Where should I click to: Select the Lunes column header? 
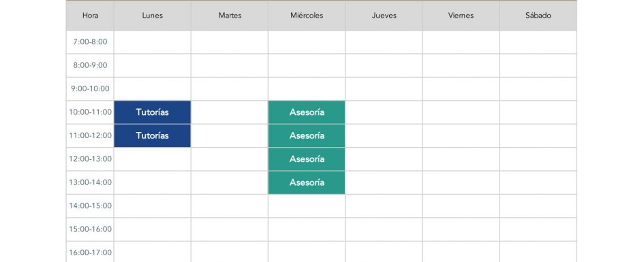(153, 16)
